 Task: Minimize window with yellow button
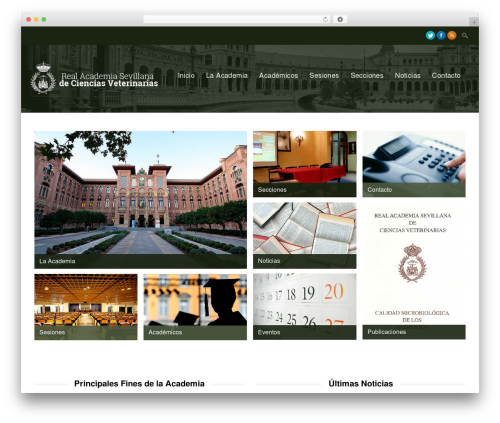36,20
